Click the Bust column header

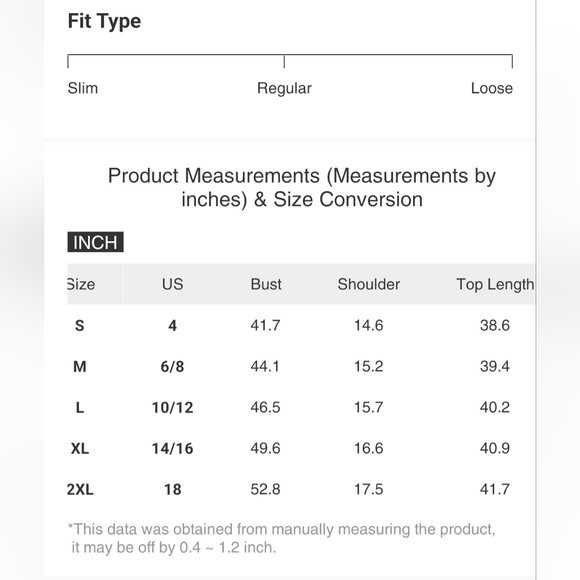point(266,284)
